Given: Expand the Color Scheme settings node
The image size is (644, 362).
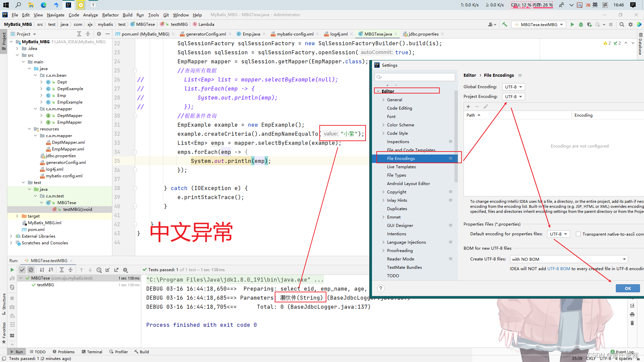Looking at the screenshot, I should tap(383, 125).
